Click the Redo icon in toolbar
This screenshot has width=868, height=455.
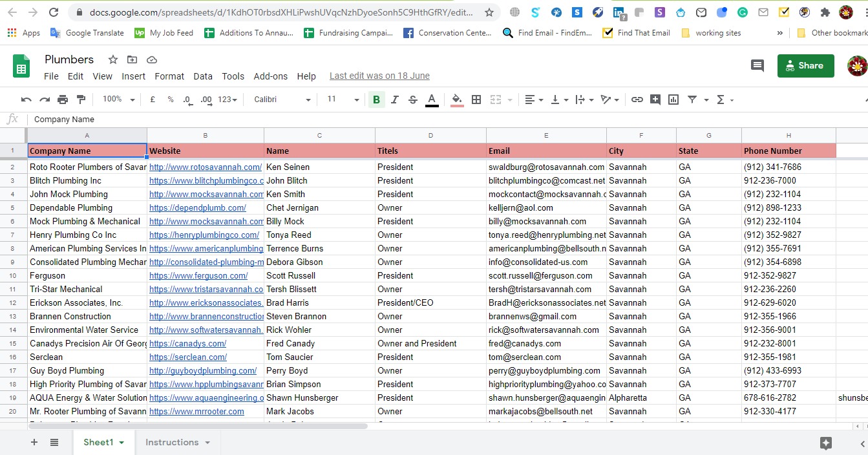45,100
